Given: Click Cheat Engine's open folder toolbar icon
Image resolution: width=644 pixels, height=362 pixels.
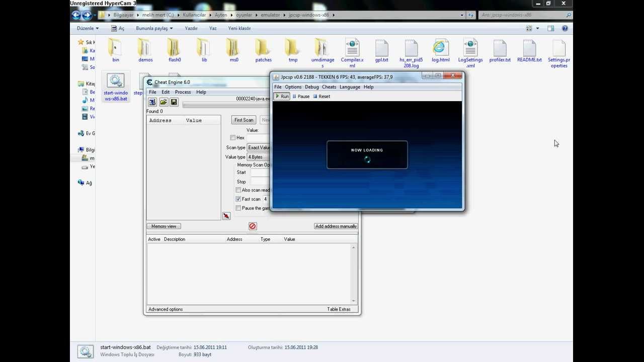Looking at the screenshot, I should (164, 102).
